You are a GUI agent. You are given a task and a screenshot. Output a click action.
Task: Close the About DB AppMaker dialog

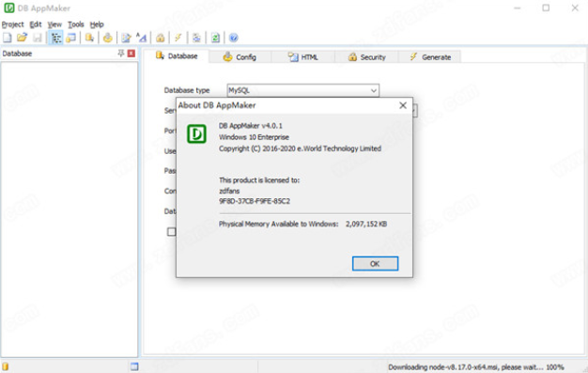[x=403, y=105]
